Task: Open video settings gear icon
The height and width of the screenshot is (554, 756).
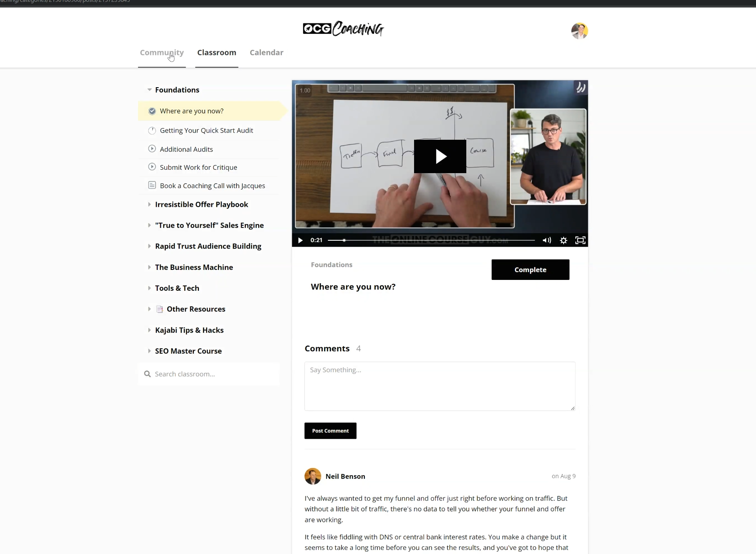Action: [563, 240]
